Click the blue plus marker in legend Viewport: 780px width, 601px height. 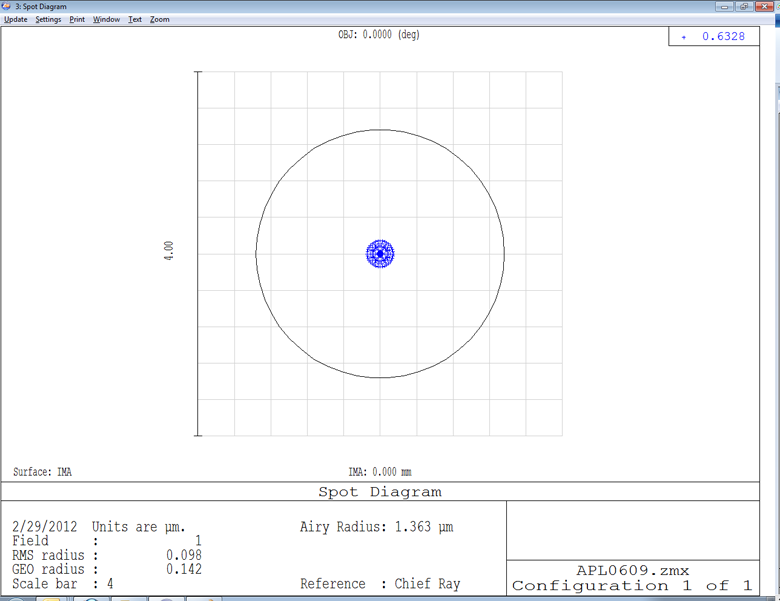pos(684,37)
